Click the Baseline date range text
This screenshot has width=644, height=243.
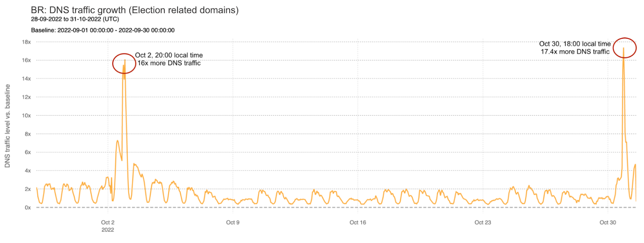coord(103,30)
